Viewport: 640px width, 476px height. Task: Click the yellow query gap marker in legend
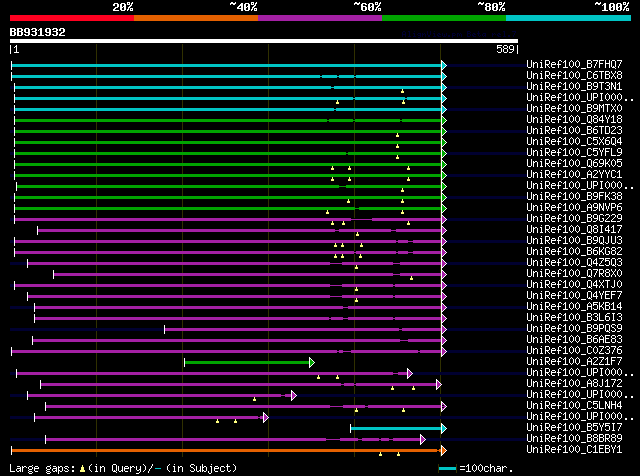tap(82, 469)
